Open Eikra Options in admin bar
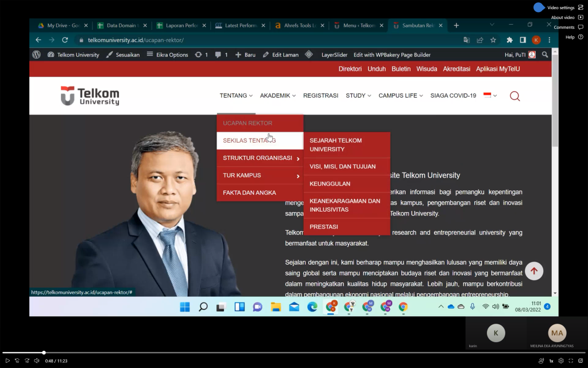The width and height of the screenshot is (588, 368). coord(167,55)
